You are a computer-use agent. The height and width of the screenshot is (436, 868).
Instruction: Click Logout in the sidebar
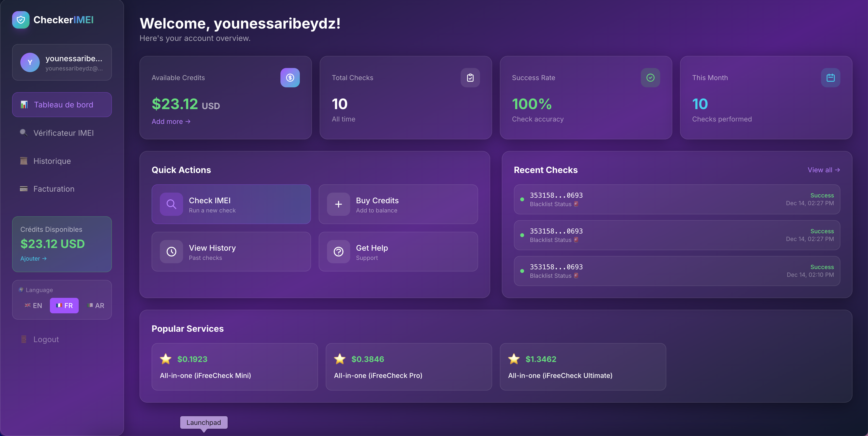point(46,339)
